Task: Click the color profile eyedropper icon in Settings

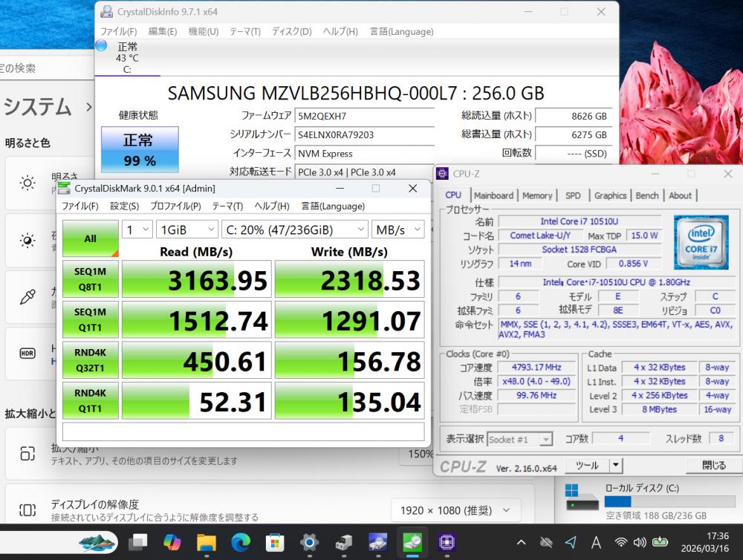Action: coord(27,297)
